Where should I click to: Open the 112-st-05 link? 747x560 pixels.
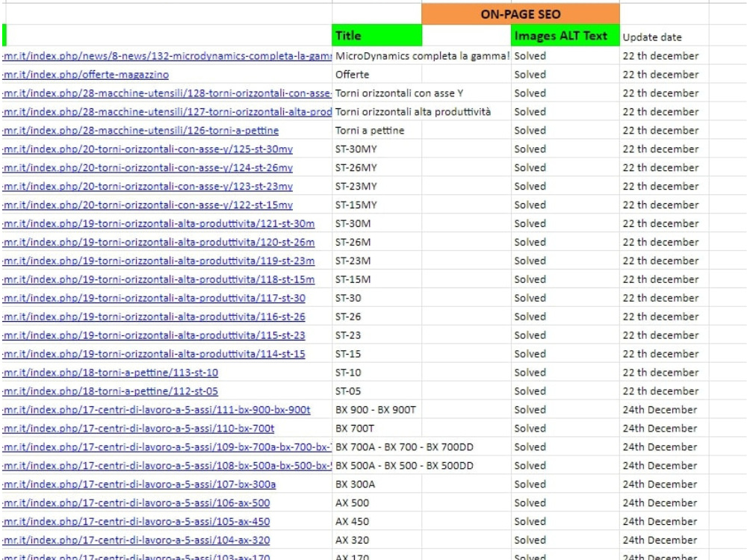coord(110,391)
